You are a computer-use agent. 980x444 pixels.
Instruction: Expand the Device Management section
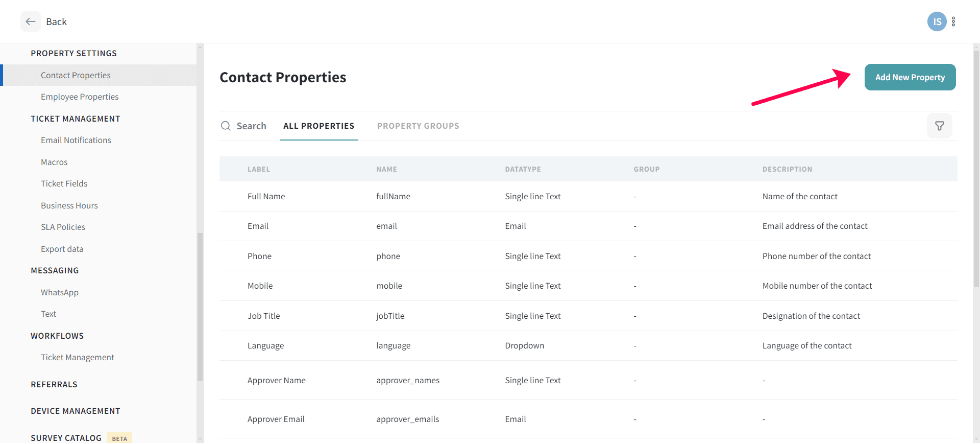point(76,411)
